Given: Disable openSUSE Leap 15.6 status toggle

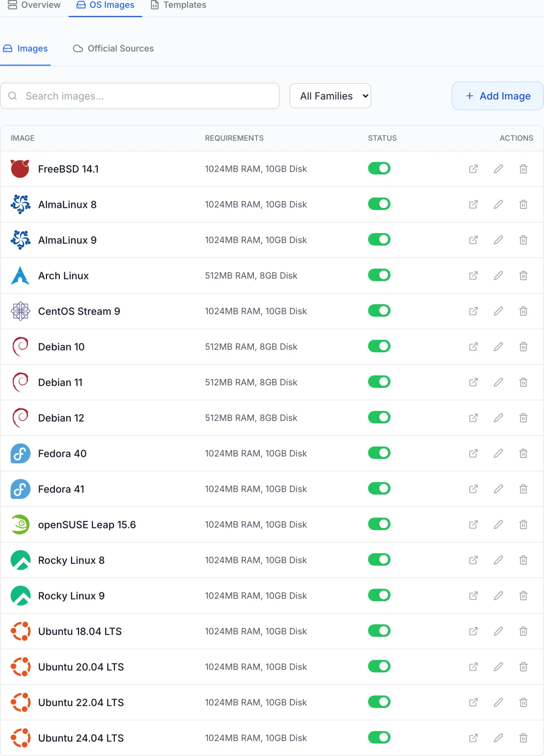Looking at the screenshot, I should (x=379, y=524).
